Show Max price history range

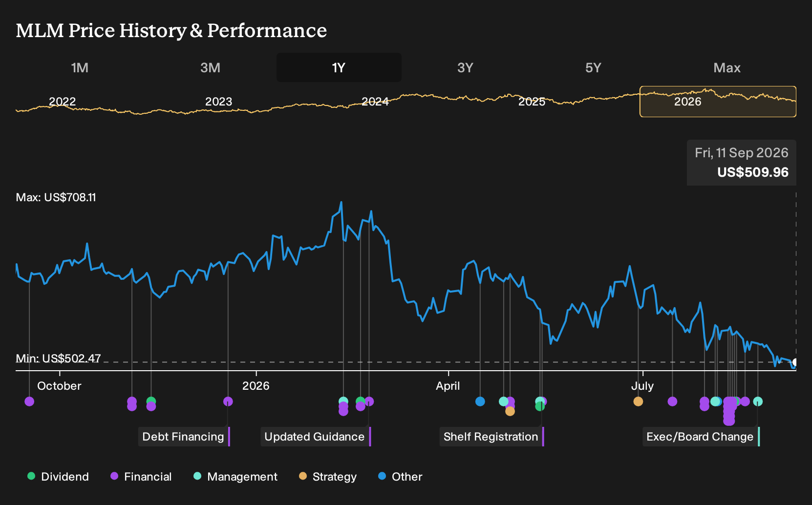(x=727, y=67)
